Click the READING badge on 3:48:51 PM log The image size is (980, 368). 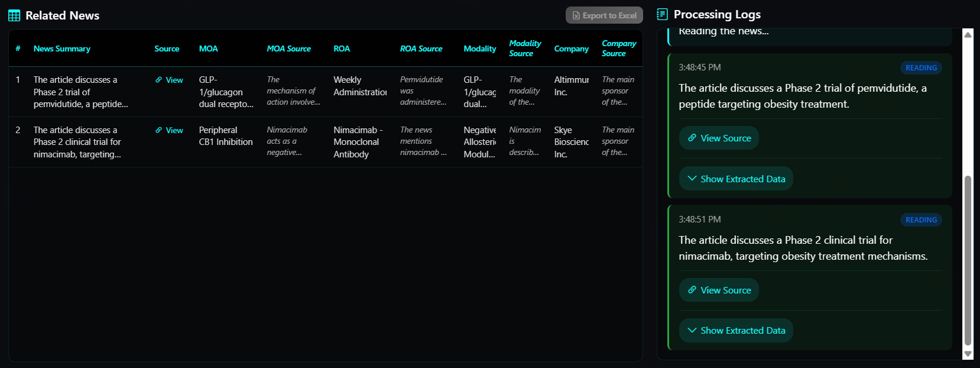click(x=921, y=219)
